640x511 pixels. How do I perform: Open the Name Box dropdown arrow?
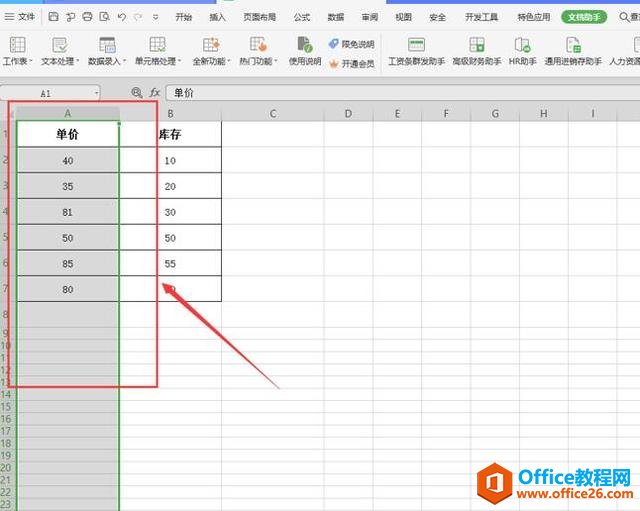click(96, 92)
